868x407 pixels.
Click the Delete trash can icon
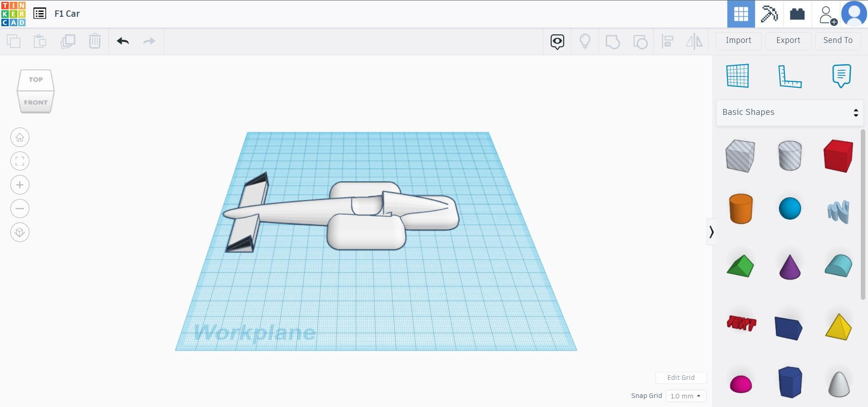pyautogui.click(x=95, y=41)
